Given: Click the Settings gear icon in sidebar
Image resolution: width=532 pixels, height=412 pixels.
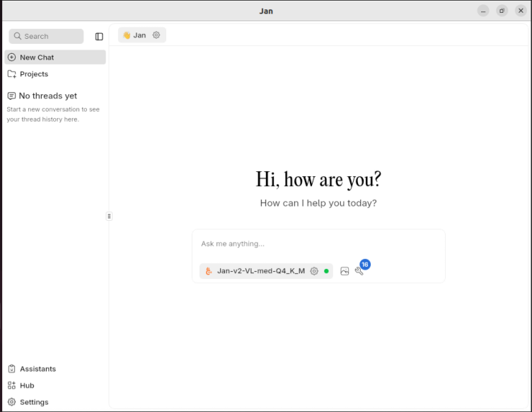Looking at the screenshot, I should (x=11, y=402).
